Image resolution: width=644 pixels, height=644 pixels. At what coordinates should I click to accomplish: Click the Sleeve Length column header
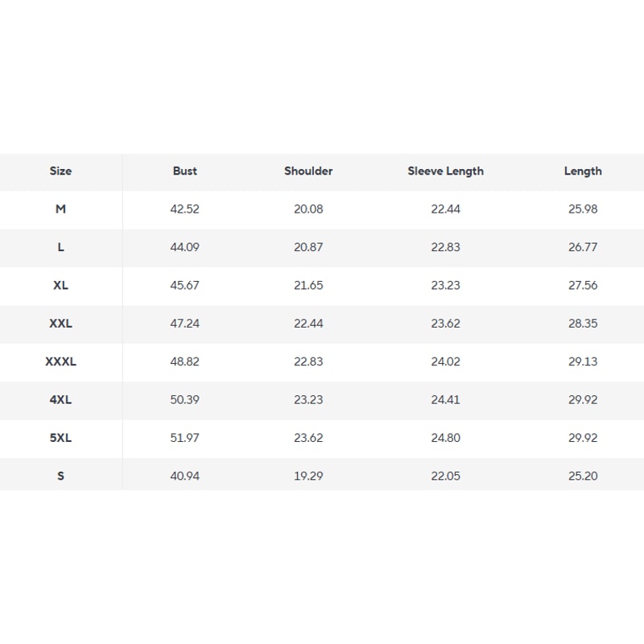(445, 171)
